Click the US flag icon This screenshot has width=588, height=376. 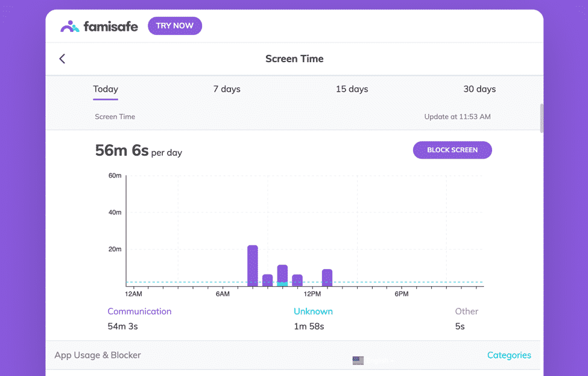coord(358,360)
